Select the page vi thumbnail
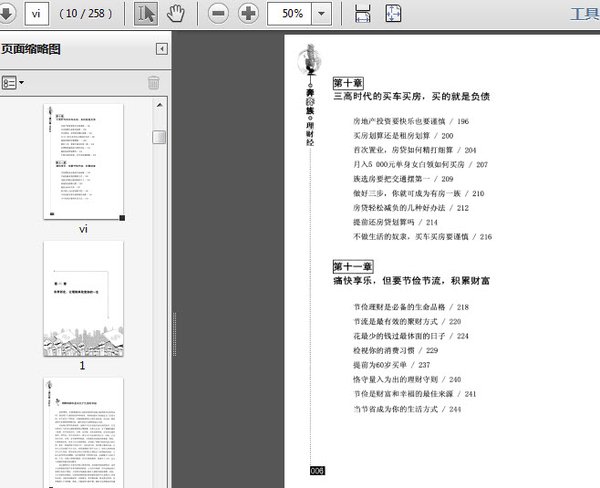 pyautogui.click(x=83, y=160)
